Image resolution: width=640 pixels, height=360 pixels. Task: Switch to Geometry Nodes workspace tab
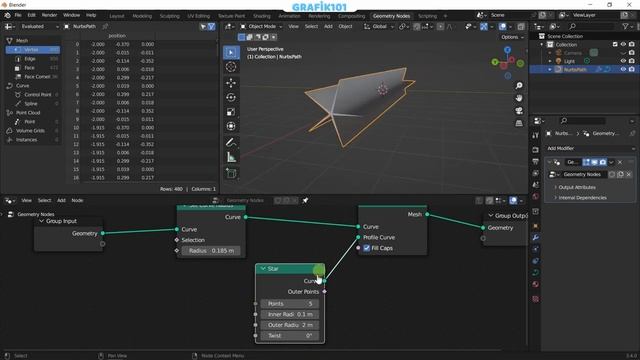click(391, 16)
